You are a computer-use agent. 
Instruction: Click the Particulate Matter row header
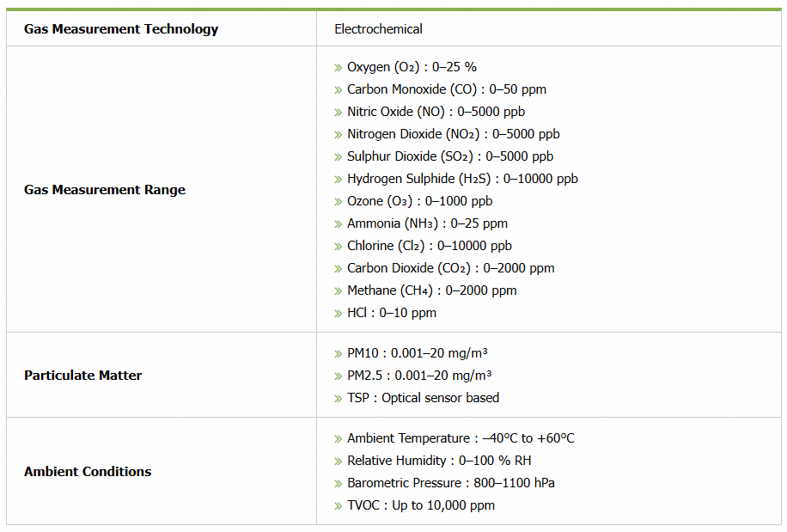coord(83,376)
